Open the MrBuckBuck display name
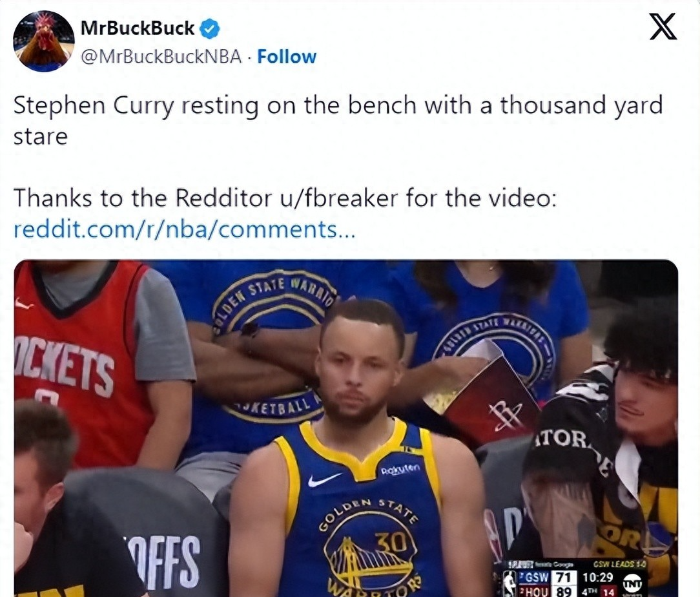Screen dimensions: 700x597 (x=138, y=28)
